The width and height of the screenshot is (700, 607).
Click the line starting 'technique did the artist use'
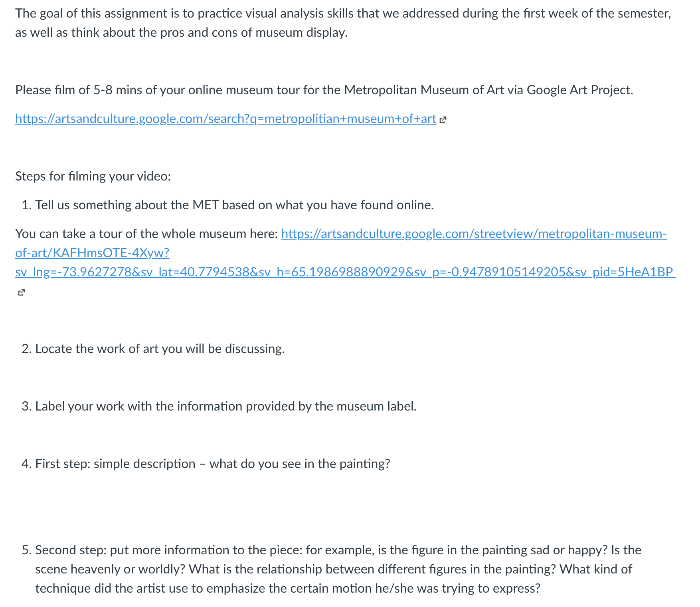point(288,588)
